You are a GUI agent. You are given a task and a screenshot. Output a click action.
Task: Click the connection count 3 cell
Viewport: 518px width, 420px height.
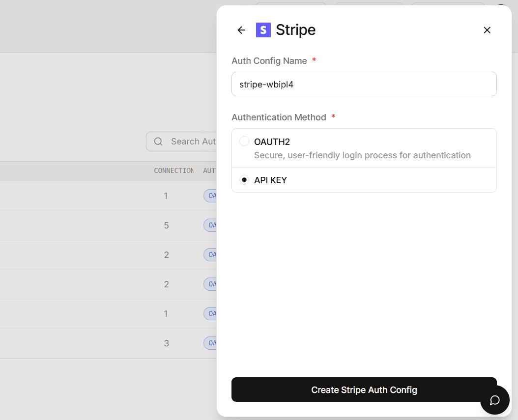[x=167, y=343]
